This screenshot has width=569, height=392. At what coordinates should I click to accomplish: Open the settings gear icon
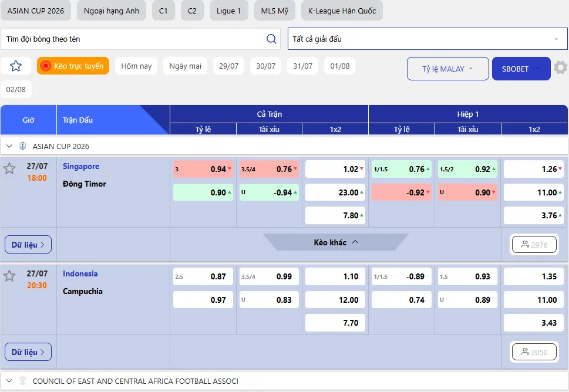[x=560, y=67]
